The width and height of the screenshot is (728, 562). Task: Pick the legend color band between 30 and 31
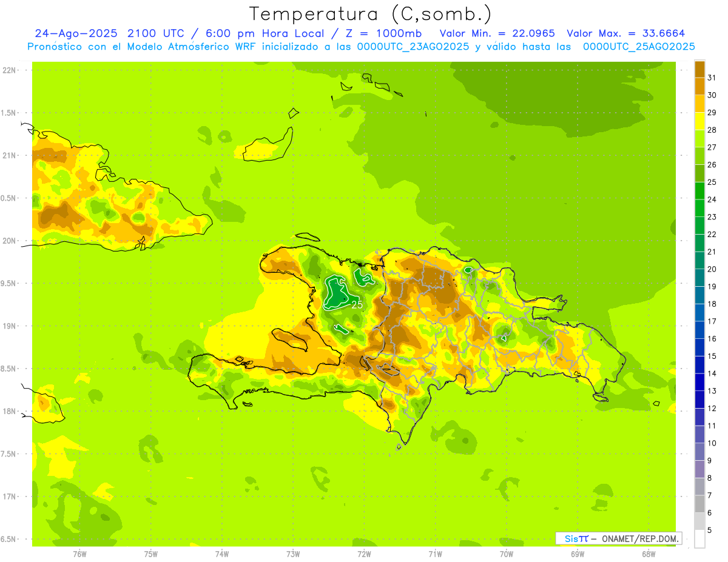[699, 86]
